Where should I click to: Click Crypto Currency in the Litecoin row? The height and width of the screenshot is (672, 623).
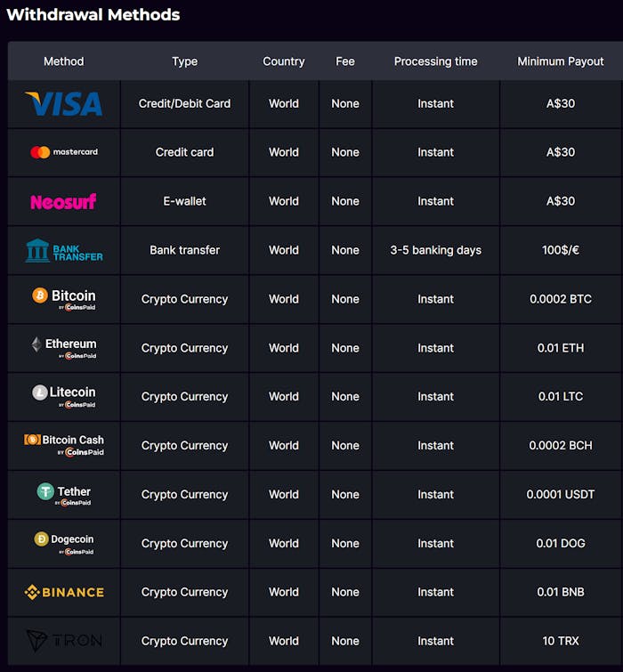coord(184,397)
